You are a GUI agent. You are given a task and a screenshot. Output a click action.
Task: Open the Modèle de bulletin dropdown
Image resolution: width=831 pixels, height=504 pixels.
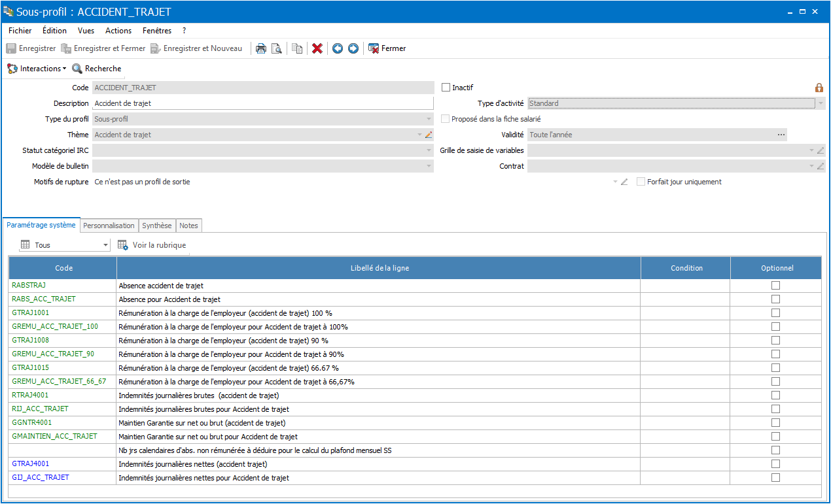pos(429,166)
